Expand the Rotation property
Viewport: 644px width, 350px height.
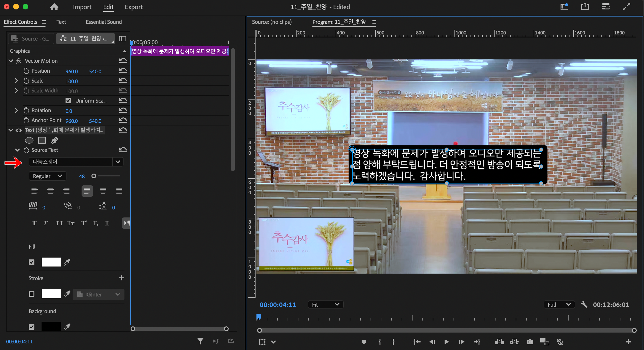(x=17, y=110)
